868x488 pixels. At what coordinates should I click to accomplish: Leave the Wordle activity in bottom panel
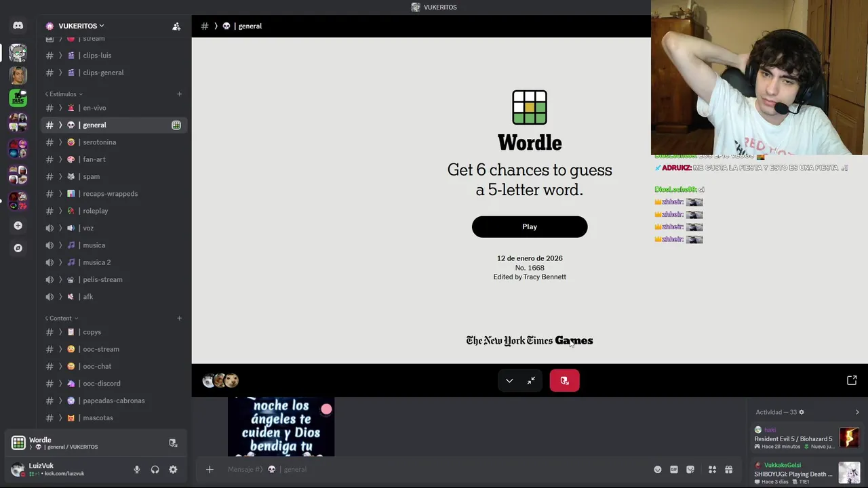(x=173, y=443)
